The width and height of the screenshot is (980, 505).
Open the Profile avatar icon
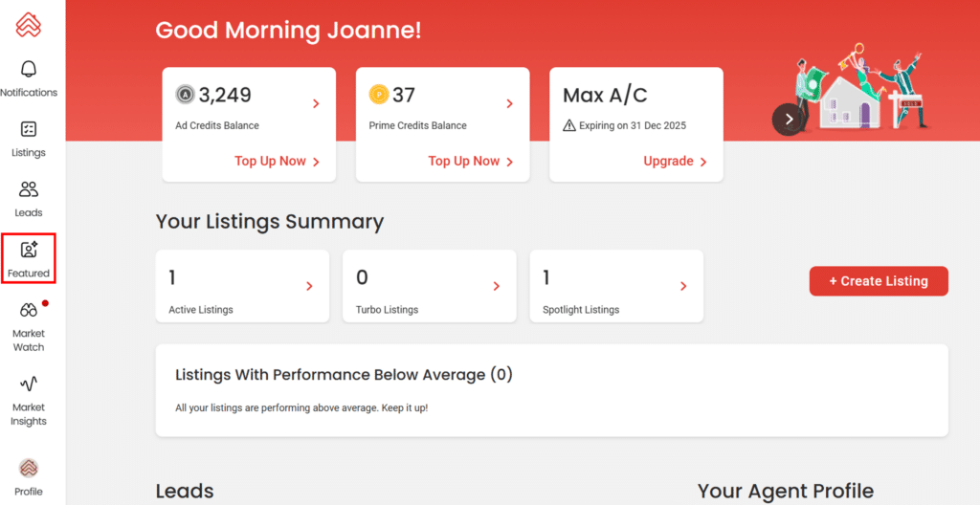(x=29, y=468)
